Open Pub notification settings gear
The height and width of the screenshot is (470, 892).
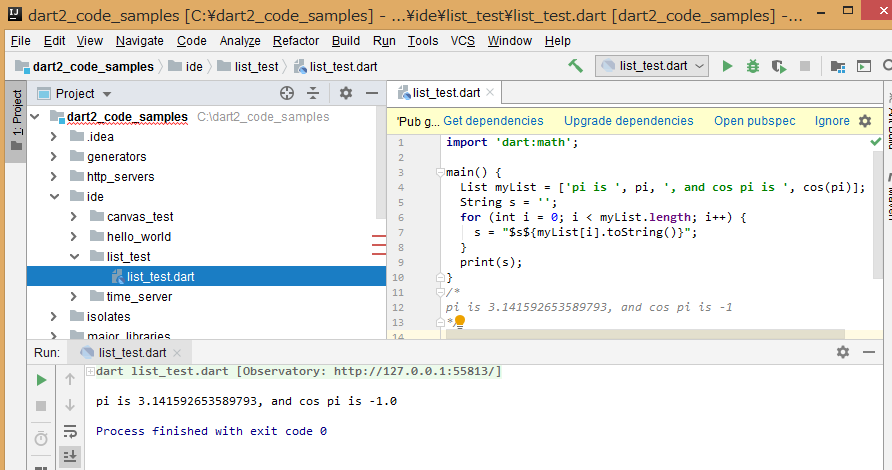coord(865,121)
